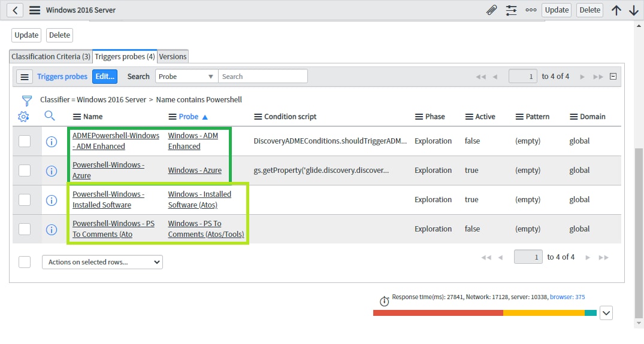Open Windows - PS To Comments (Atos/Tools) link

pos(205,229)
